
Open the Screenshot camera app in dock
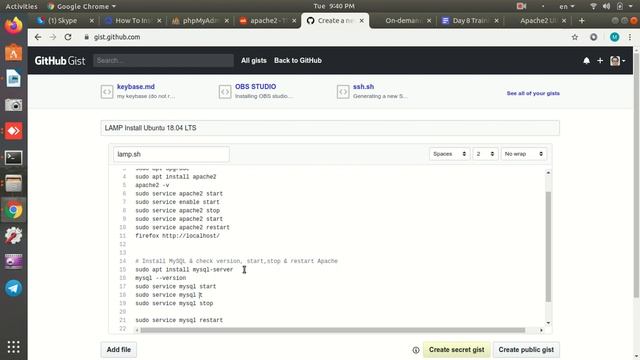click(13, 105)
